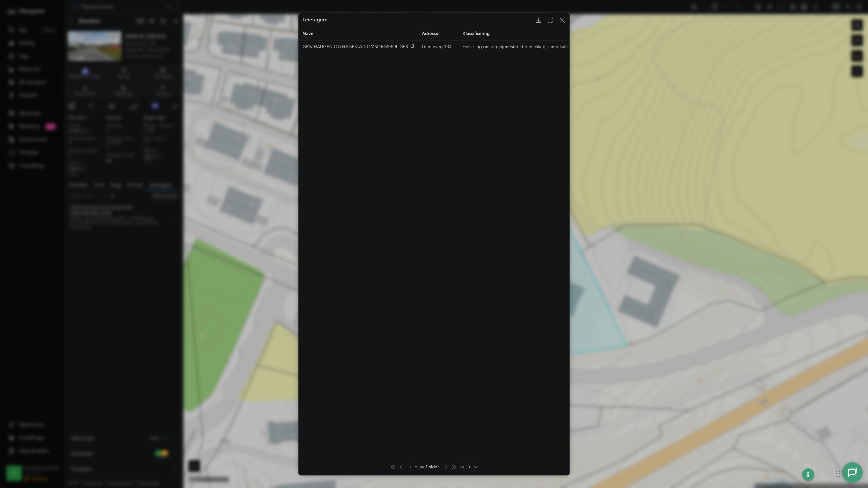Jump to last page of tenants

[453, 467]
